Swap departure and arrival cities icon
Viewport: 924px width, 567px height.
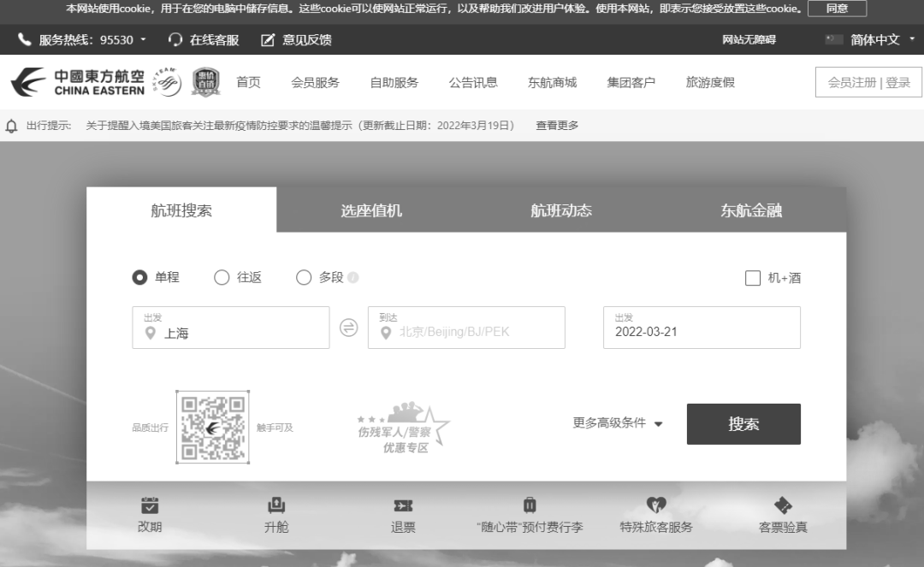click(349, 328)
